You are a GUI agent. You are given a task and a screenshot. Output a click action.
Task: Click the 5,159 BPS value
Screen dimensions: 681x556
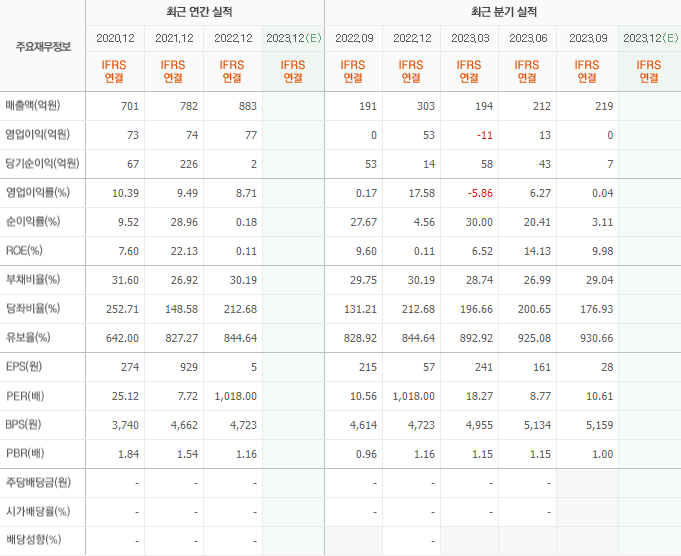pyautogui.click(x=600, y=425)
